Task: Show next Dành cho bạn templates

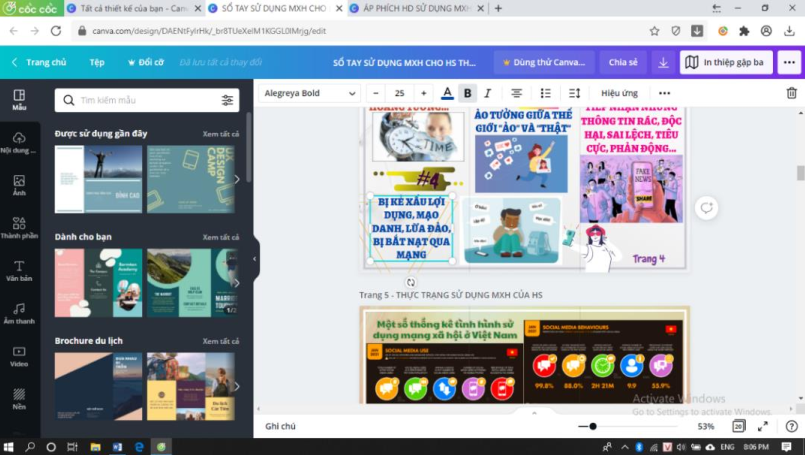Action: tap(237, 283)
